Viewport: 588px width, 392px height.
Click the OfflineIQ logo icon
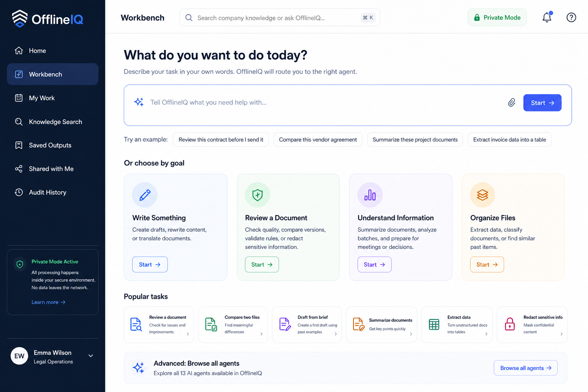click(20, 18)
